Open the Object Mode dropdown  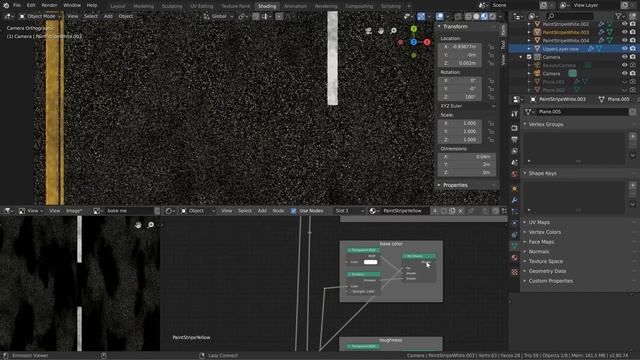click(x=40, y=16)
